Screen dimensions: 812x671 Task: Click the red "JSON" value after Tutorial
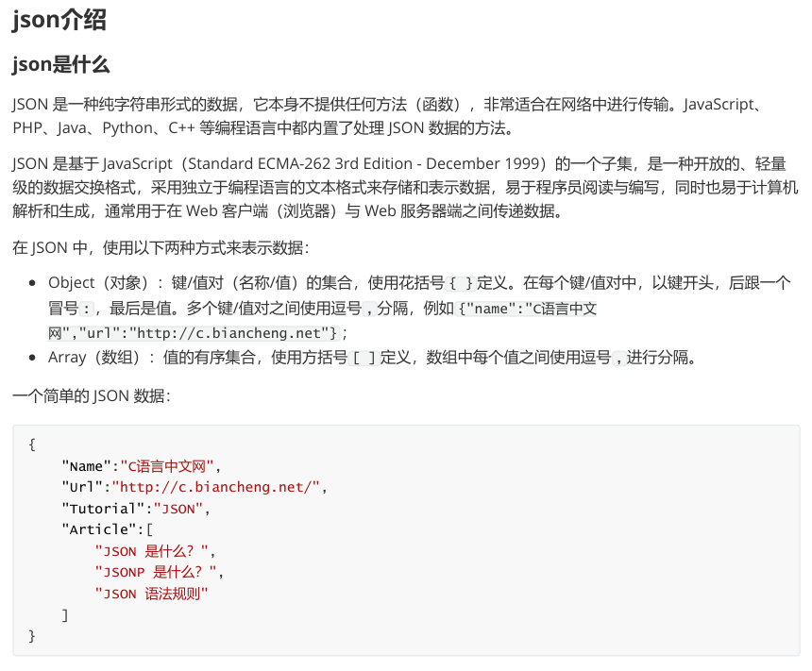point(178,509)
